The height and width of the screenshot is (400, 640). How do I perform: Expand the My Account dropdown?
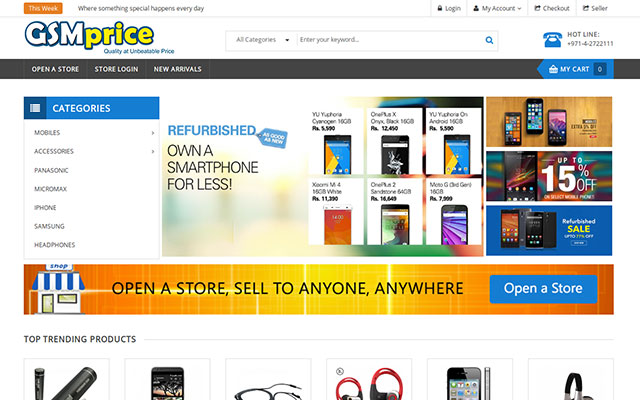click(x=497, y=8)
